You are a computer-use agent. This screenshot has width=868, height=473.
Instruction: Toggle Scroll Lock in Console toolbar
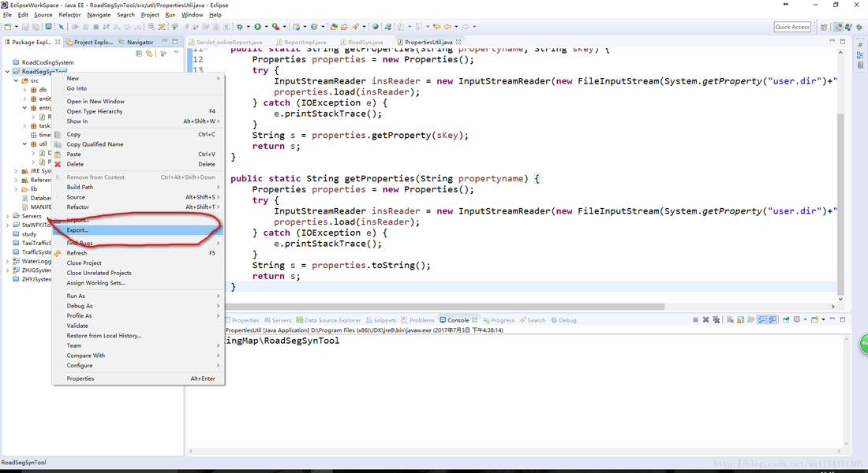pos(741,320)
